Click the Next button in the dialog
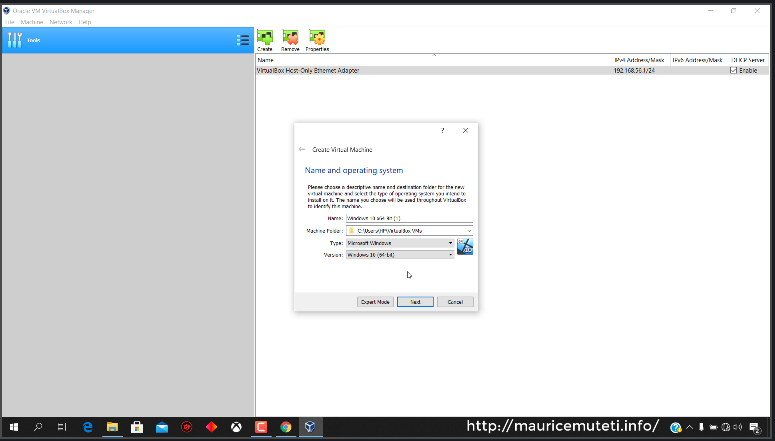The height and width of the screenshot is (441, 775). pos(415,302)
